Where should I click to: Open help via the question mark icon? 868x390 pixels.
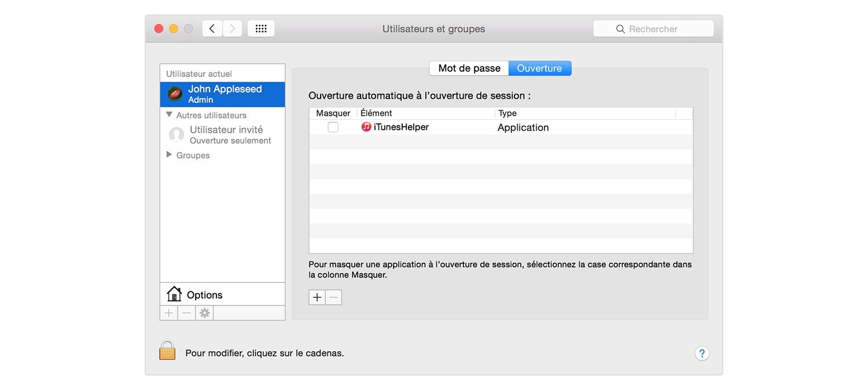pyautogui.click(x=702, y=352)
